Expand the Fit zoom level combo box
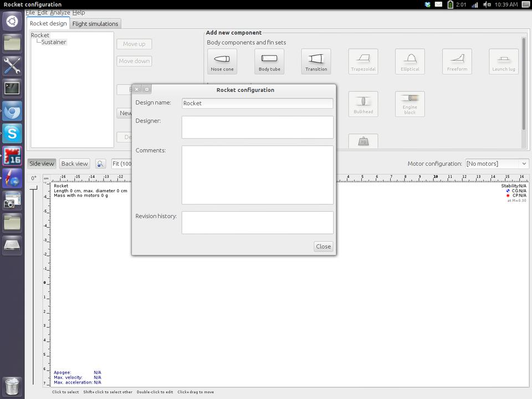The width and height of the screenshot is (532, 399). (x=121, y=163)
